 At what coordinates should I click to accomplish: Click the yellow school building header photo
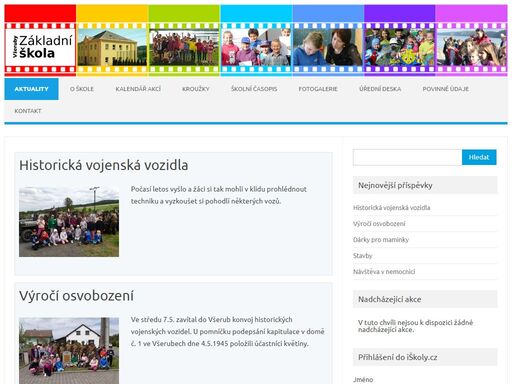click(112, 47)
